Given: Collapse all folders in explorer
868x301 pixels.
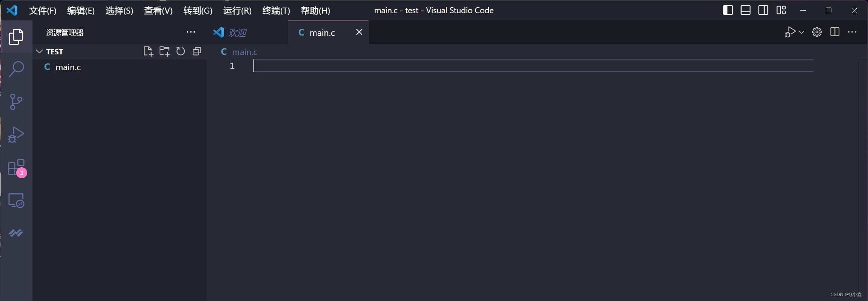Looking at the screenshot, I should pos(197,51).
